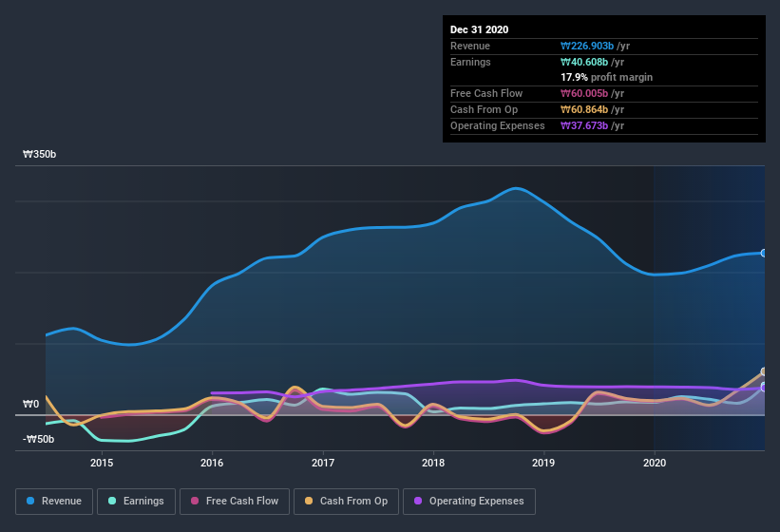Click the 2015 x-axis label

click(x=102, y=463)
